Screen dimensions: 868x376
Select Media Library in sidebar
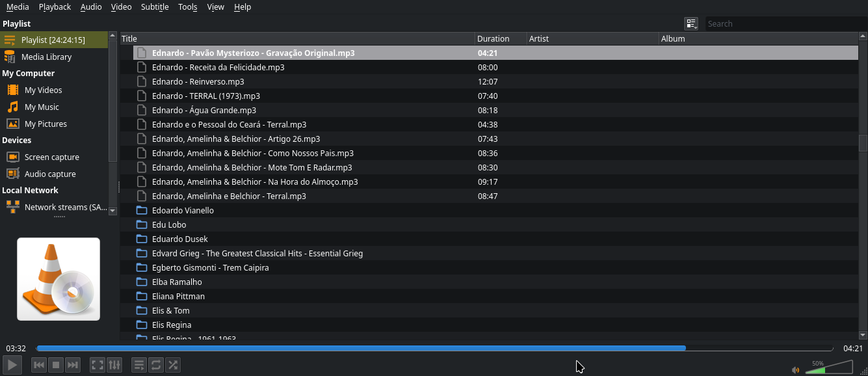[46, 57]
